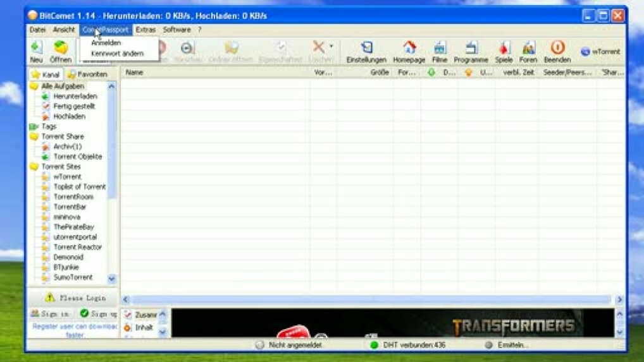Select Anmelden from the open menu
Viewport: 644px width, 362px height.
(x=106, y=43)
